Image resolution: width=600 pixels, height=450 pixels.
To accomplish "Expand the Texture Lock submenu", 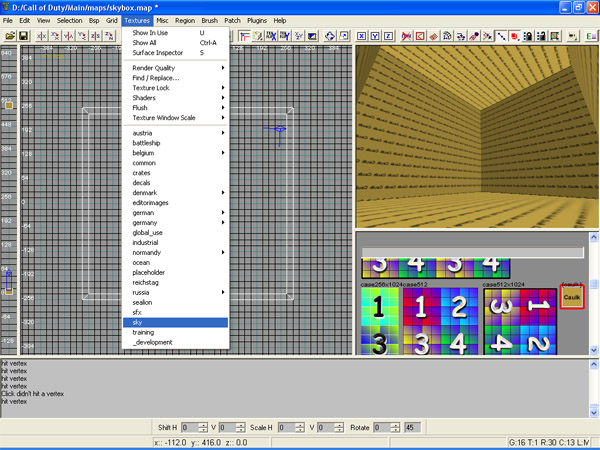I will tap(176, 88).
